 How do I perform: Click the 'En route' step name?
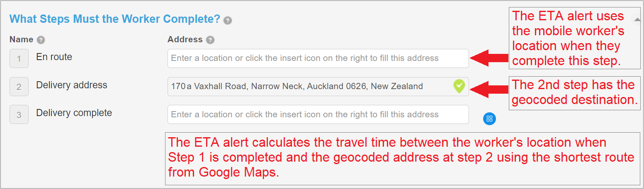(x=54, y=57)
